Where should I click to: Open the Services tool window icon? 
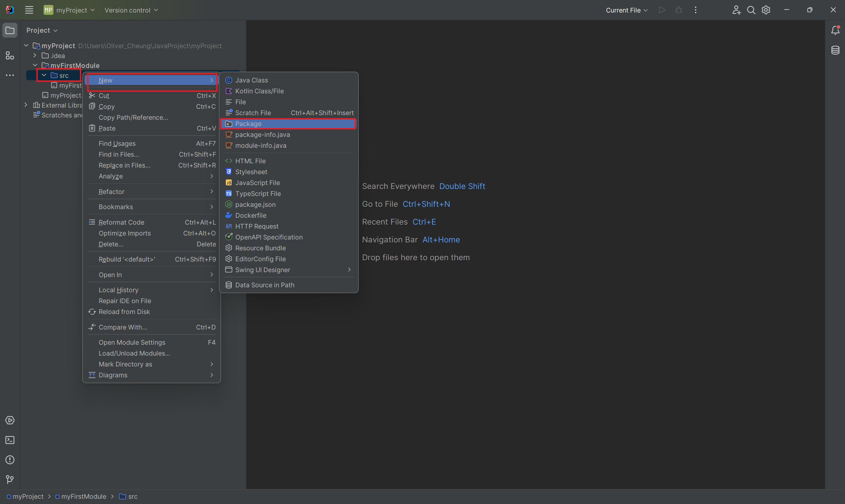pyautogui.click(x=10, y=420)
